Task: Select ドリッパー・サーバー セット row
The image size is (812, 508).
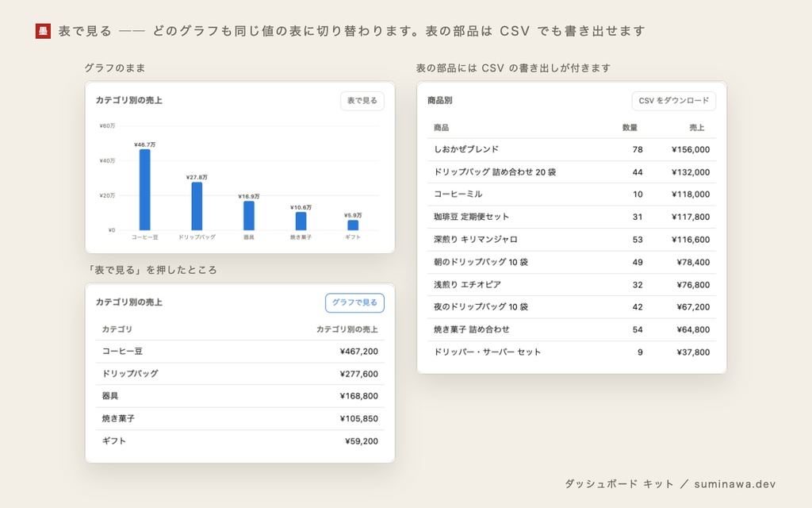Action: (572, 352)
